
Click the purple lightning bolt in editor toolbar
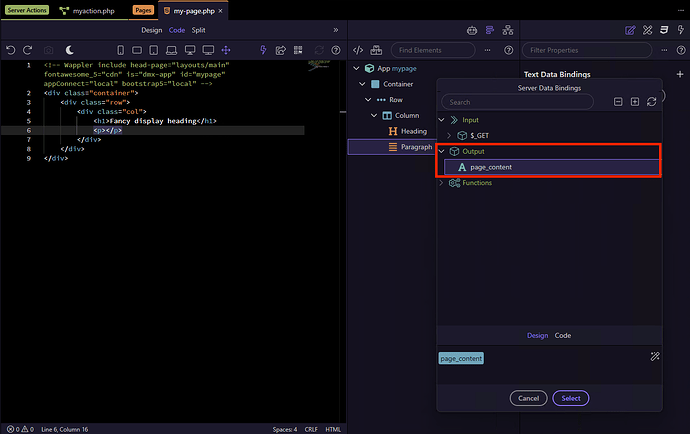pos(263,50)
